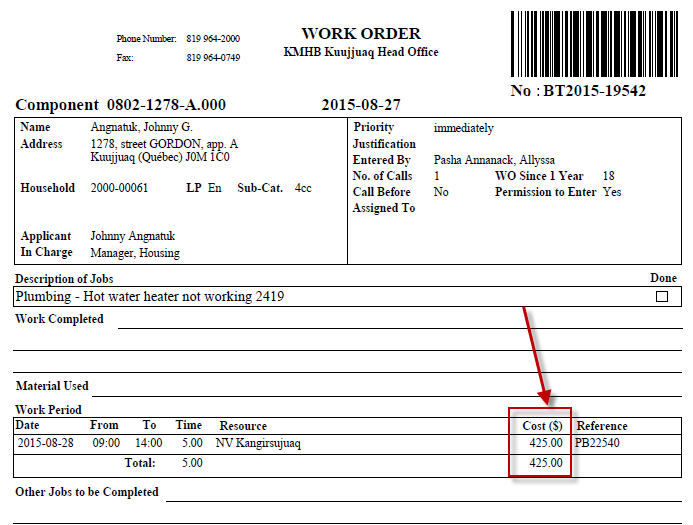Click the Cost ($) column header
Viewport: 693px width, 525px height.
542,426
